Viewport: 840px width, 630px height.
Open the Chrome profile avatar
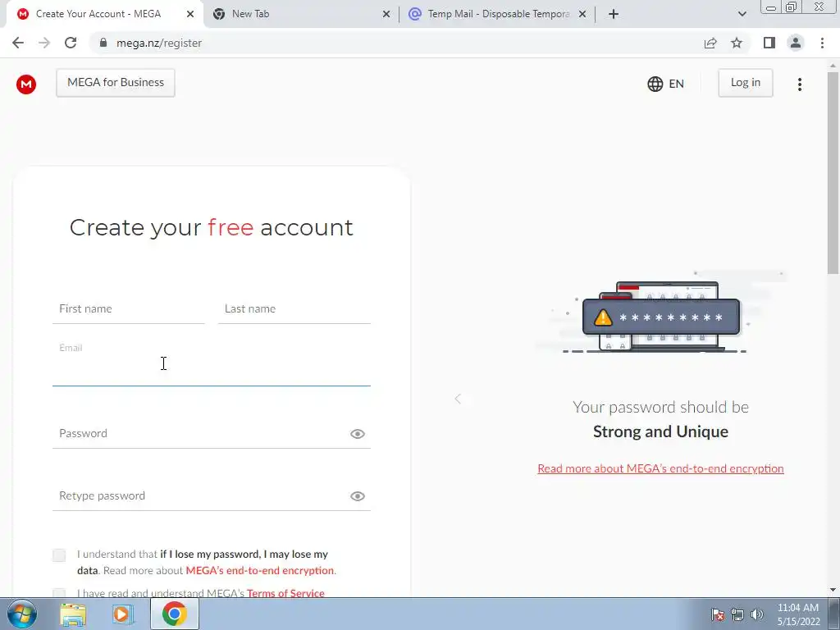pyautogui.click(x=796, y=43)
